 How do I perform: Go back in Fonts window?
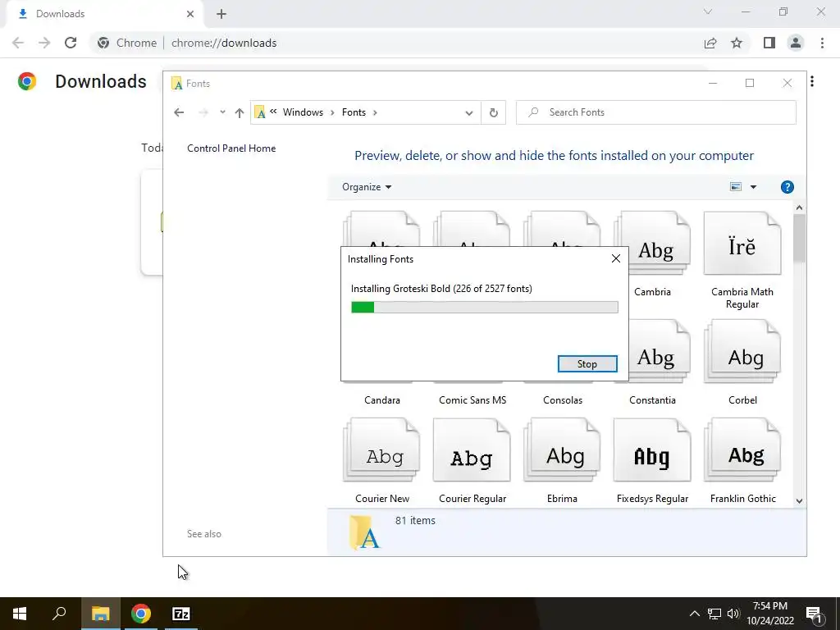(179, 112)
